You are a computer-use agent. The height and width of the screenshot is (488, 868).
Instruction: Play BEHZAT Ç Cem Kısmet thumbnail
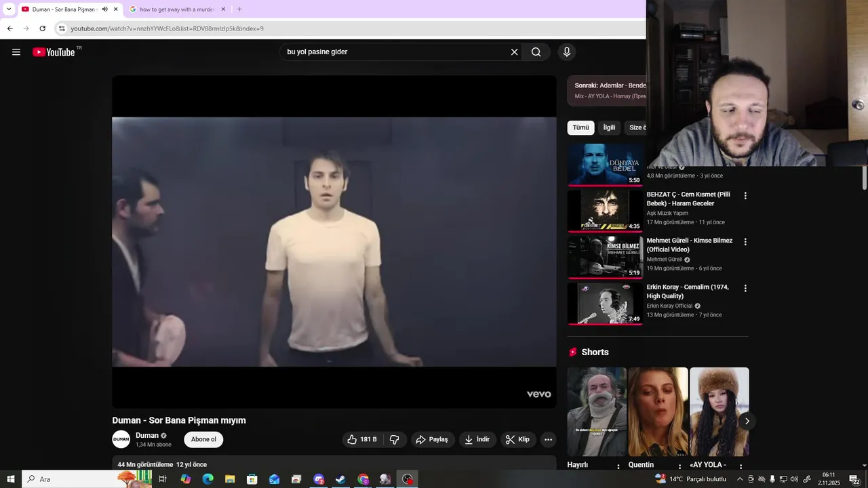point(605,211)
